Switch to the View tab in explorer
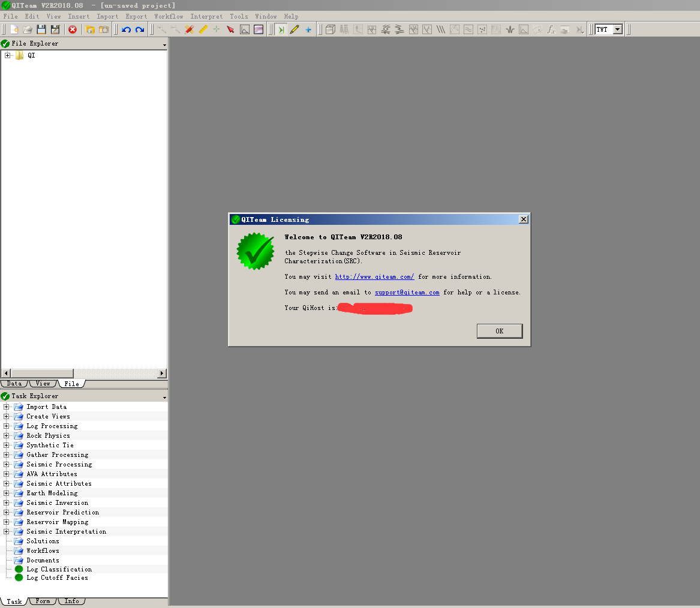The width and height of the screenshot is (700, 608). [x=43, y=384]
